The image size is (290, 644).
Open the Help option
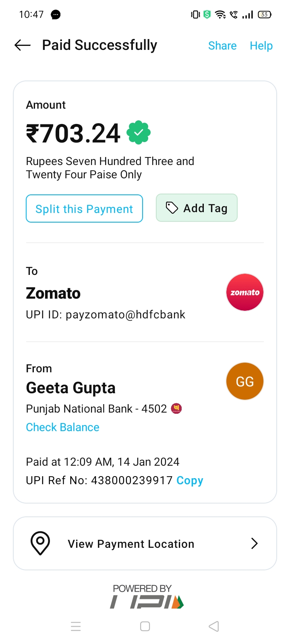pyautogui.click(x=261, y=46)
